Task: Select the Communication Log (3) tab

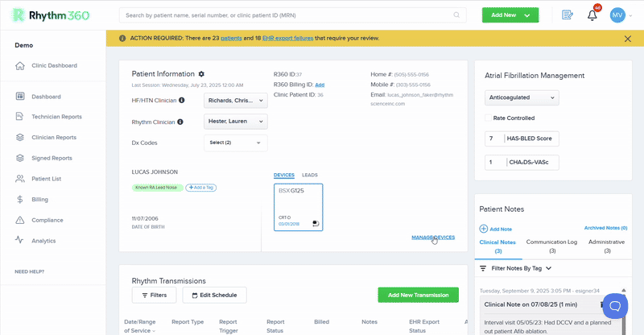Action: click(551, 246)
